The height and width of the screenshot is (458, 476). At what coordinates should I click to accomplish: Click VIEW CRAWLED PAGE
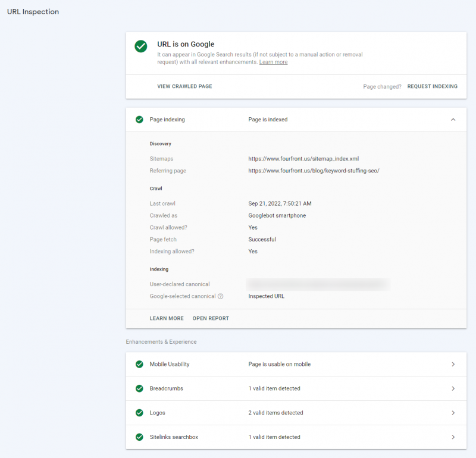[x=184, y=86]
